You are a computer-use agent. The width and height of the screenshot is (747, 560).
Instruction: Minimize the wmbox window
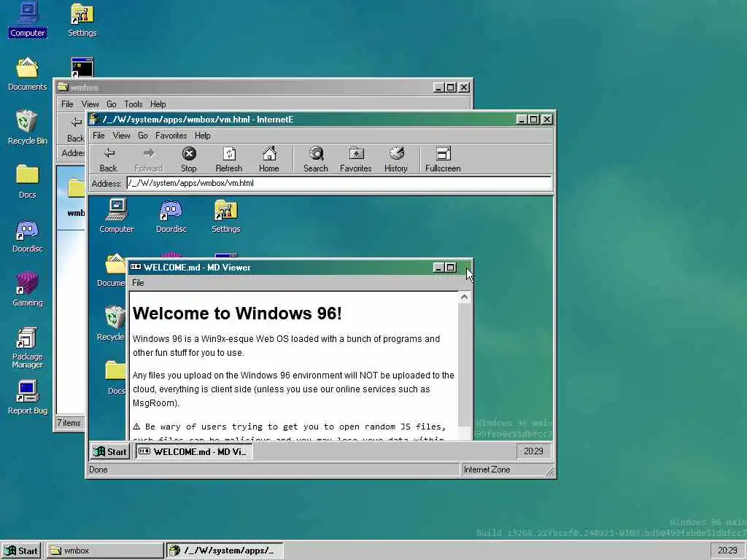(438, 87)
